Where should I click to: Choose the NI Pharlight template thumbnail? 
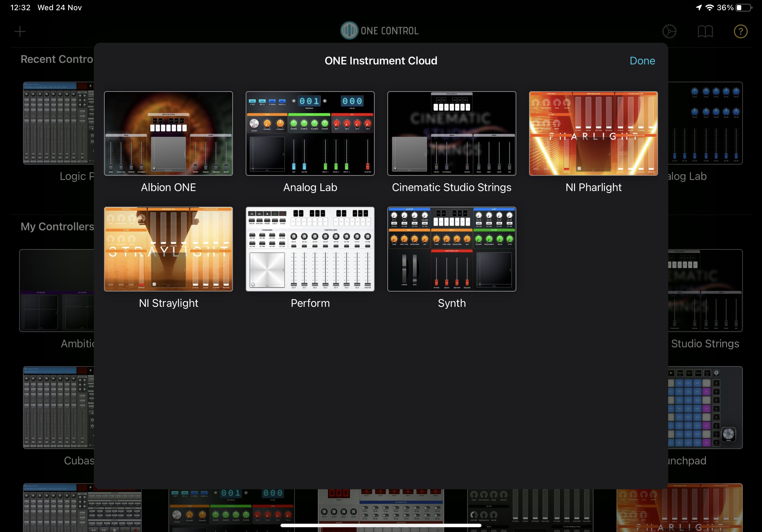click(594, 133)
